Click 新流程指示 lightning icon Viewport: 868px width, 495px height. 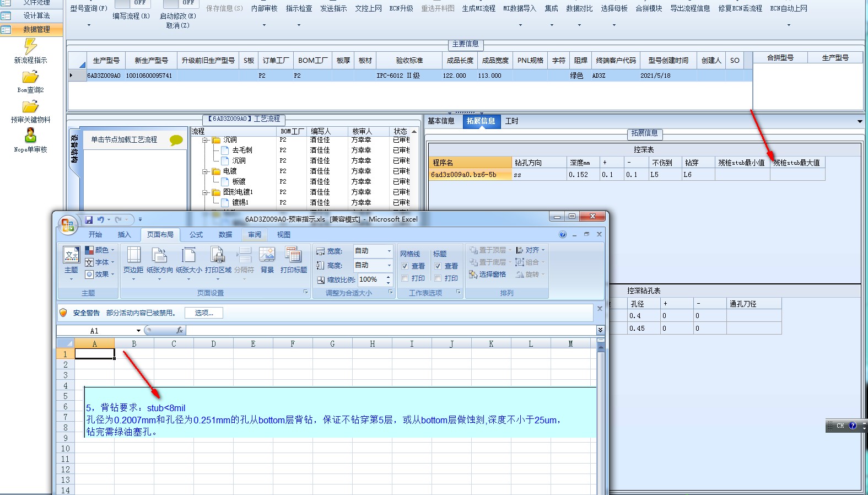click(30, 46)
